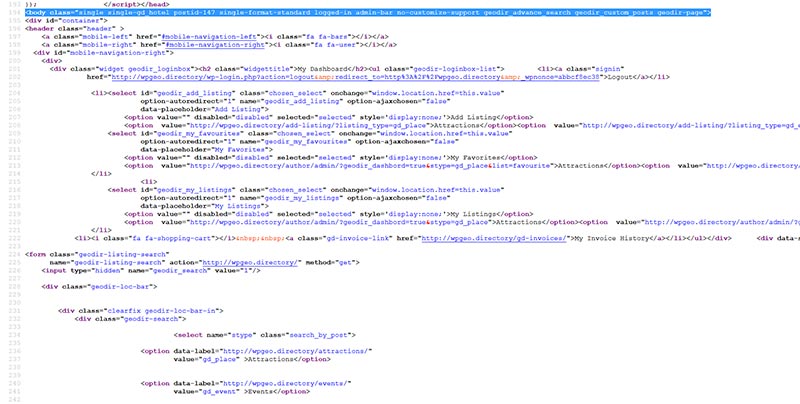The width and height of the screenshot is (800, 404).
Task: Click the value "gd_place" attribute
Action: 221,359
